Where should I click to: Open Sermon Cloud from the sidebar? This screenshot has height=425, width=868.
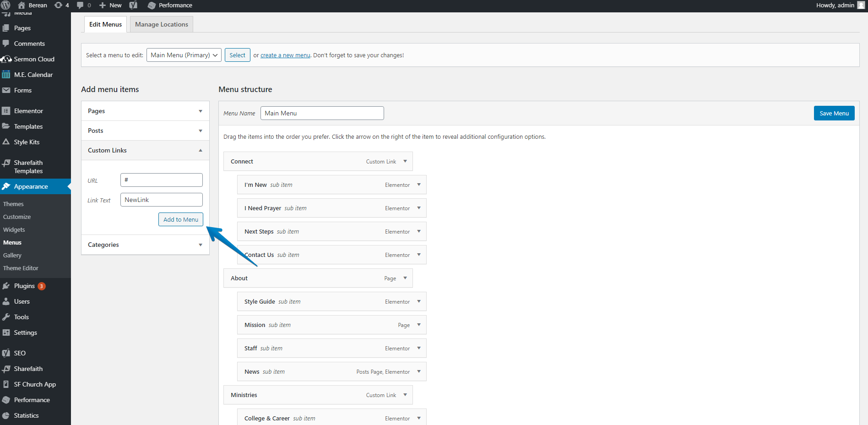point(34,59)
